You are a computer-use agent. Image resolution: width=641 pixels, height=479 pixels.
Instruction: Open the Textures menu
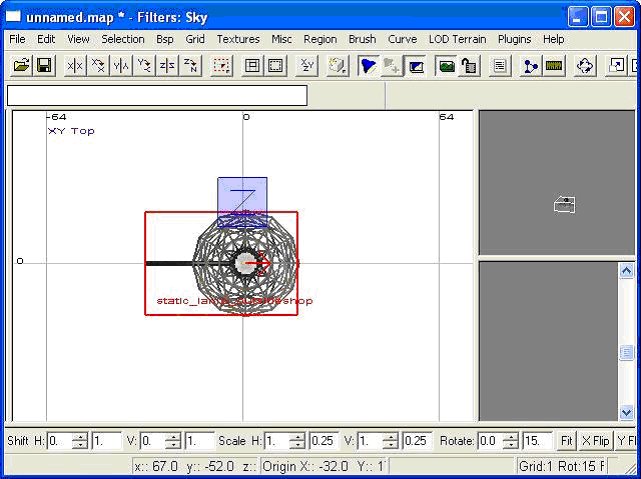[238, 39]
